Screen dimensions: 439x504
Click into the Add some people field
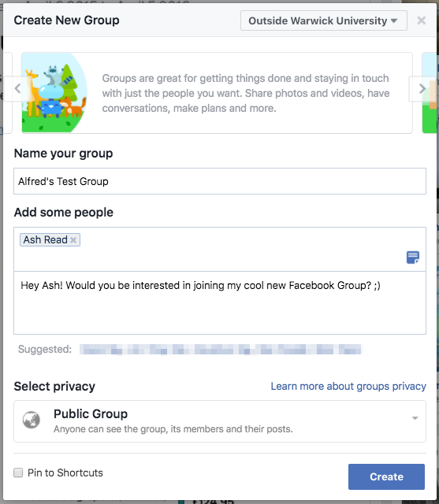pyautogui.click(x=220, y=249)
